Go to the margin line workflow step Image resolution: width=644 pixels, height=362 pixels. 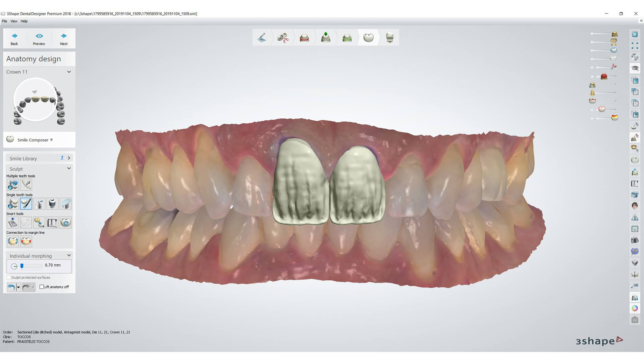[x=304, y=37]
